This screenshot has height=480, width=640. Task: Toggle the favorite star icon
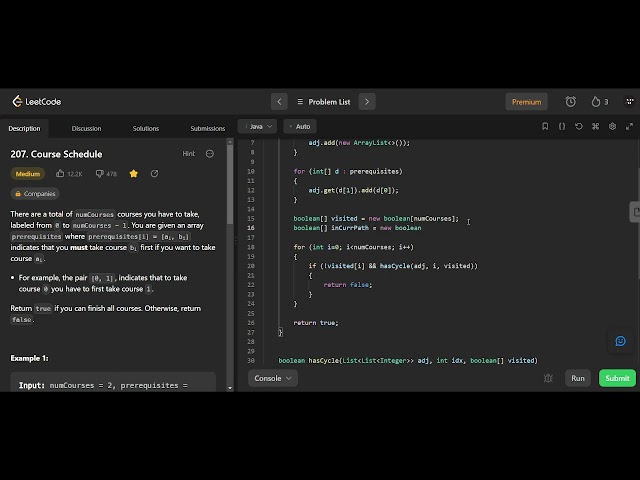[134, 173]
